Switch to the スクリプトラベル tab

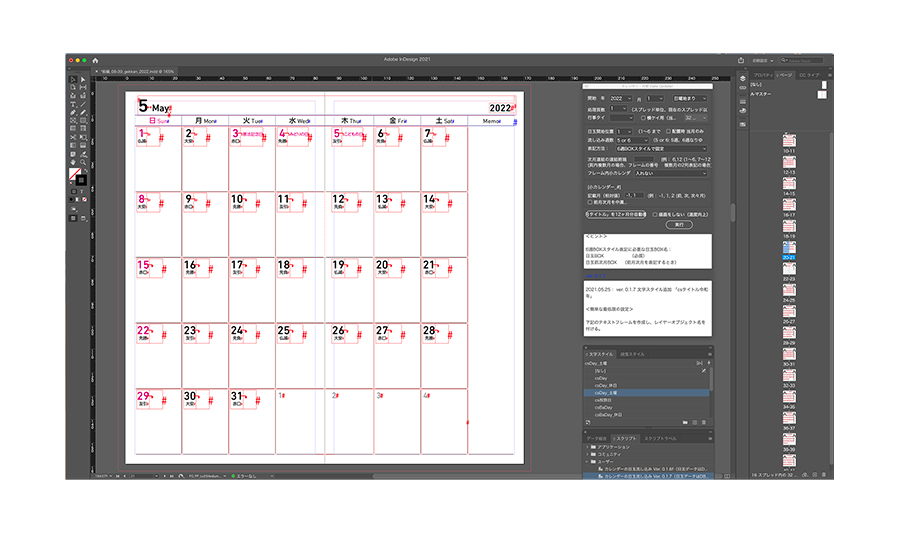[660, 438]
